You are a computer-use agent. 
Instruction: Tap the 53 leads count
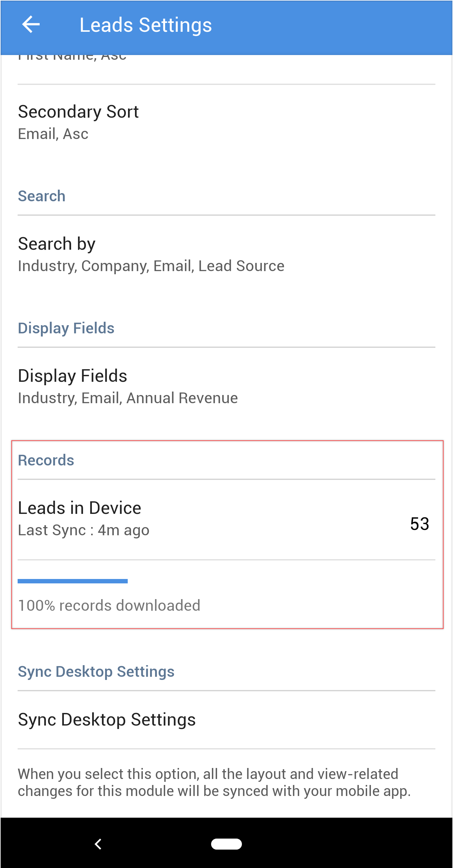pyautogui.click(x=419, y=524)
